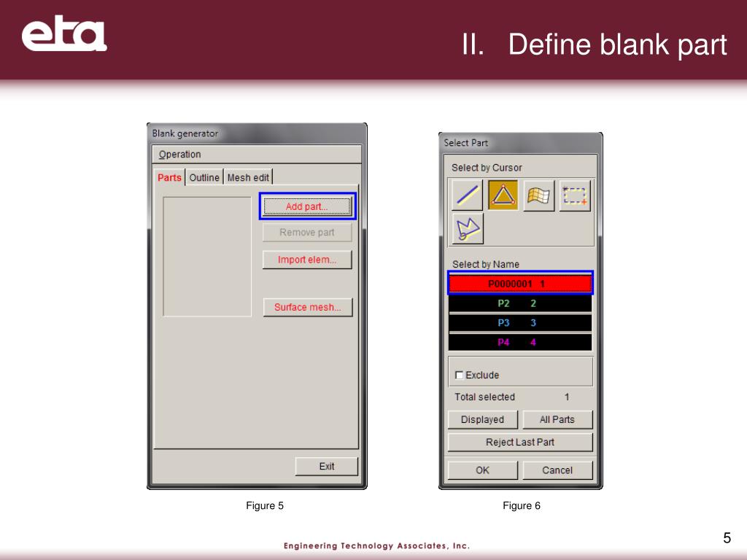This screenshot has height=560, width=747.
Task: Click the All Parts button
Action: click(x=557, y=419)
